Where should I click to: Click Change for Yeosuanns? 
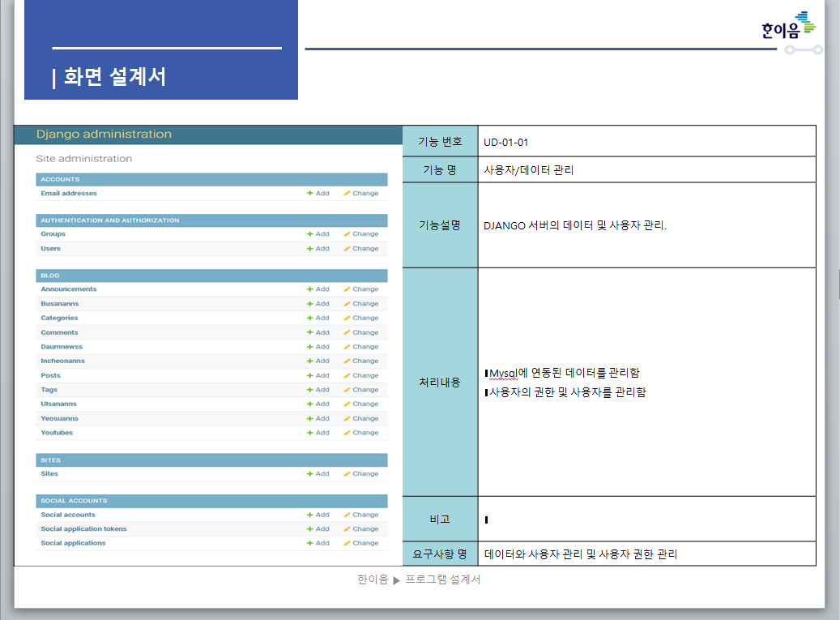point(361,418)
